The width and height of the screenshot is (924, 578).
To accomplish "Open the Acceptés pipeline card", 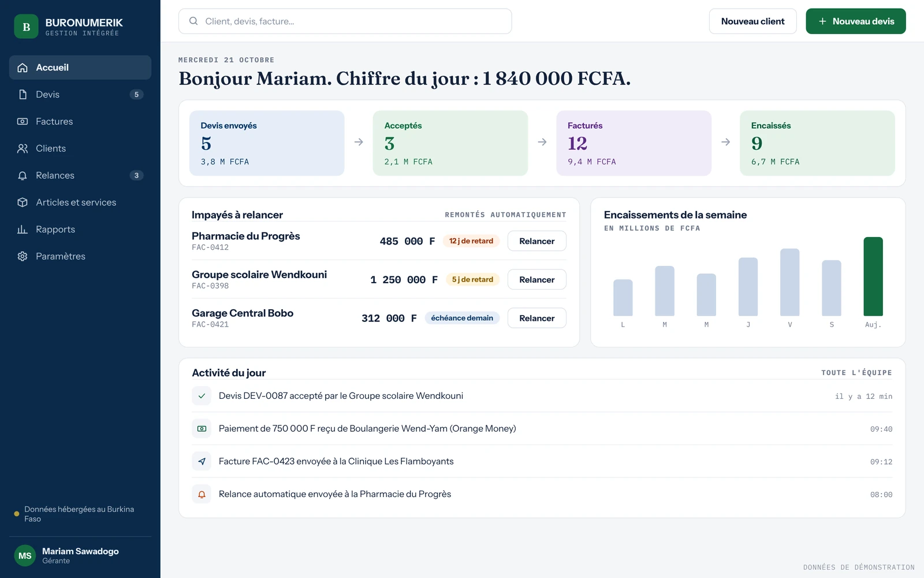I will click(450, 143).
